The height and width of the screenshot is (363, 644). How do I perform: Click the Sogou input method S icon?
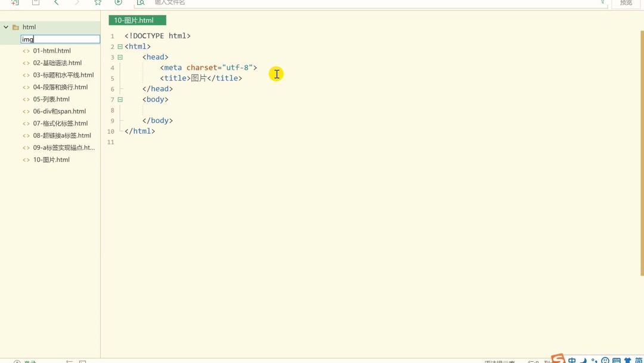coord(558,359)
